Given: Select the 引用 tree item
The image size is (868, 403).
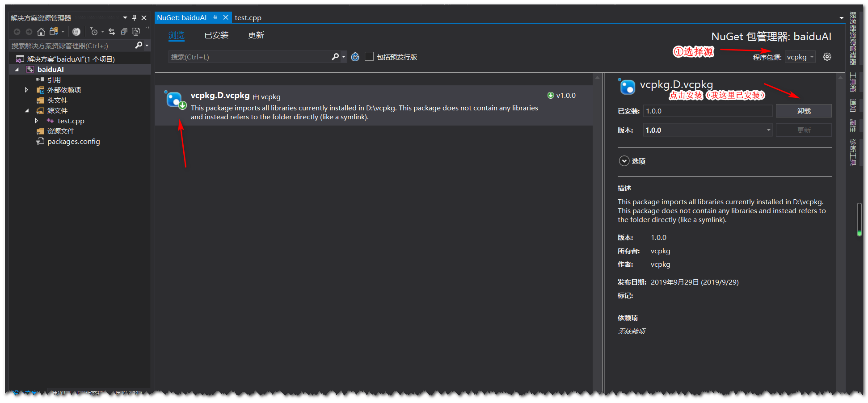Looking at the screenshot, I should point(54,80).
